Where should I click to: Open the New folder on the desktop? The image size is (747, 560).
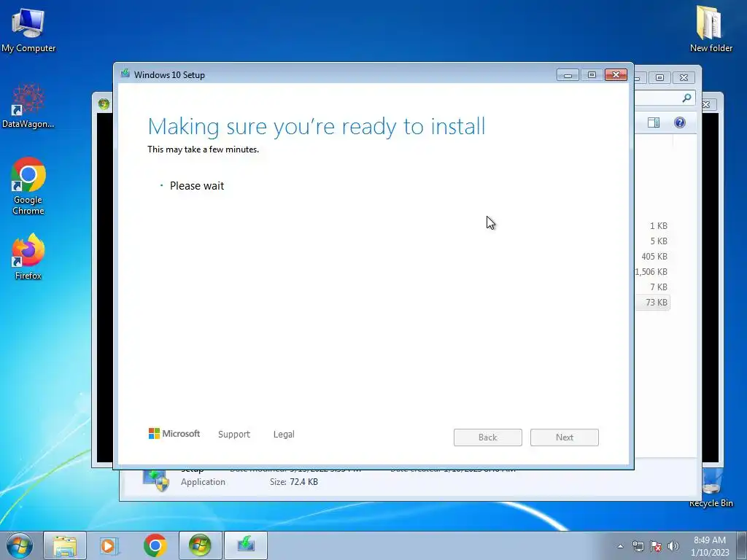[711, 28]
